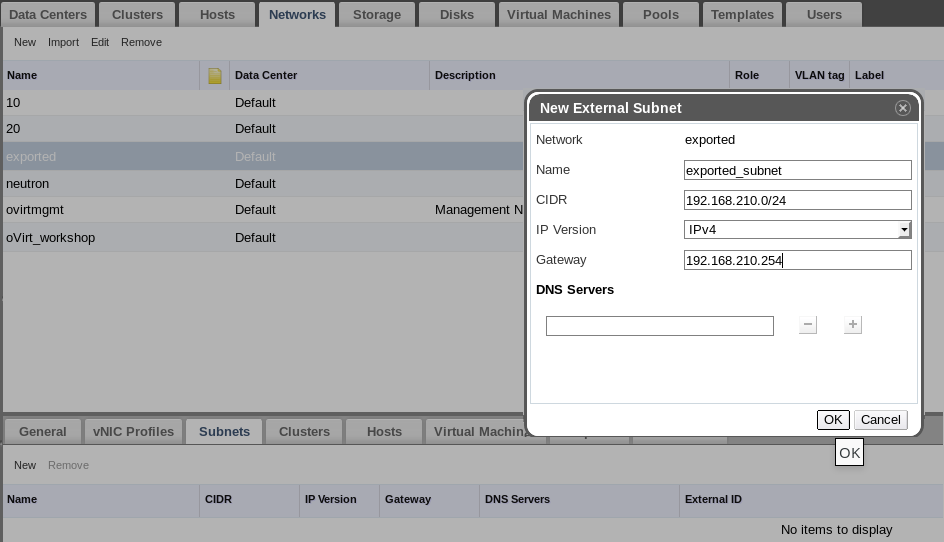
Task: Click Remove in the networks toolbar
Action: [x=141, y=42]
